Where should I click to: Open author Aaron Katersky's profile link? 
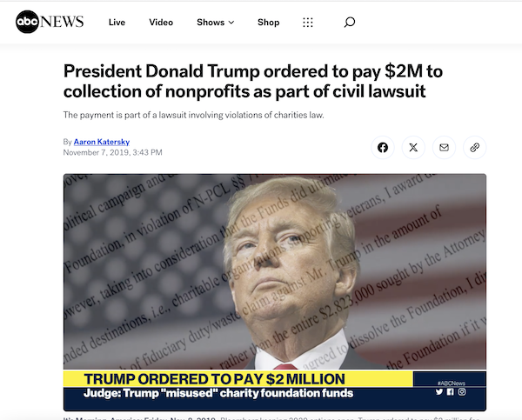(x=102, y=142)
